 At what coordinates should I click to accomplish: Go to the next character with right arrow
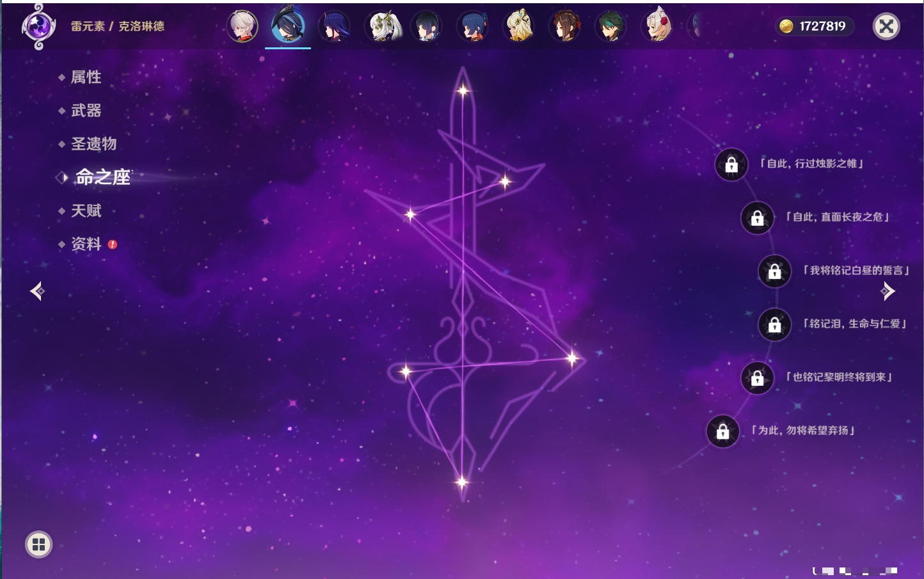888,291
